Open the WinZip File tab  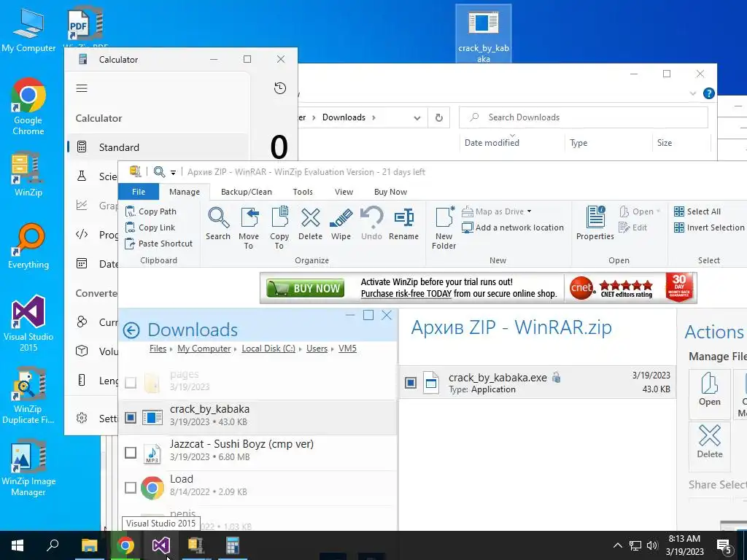click(139, 192)
